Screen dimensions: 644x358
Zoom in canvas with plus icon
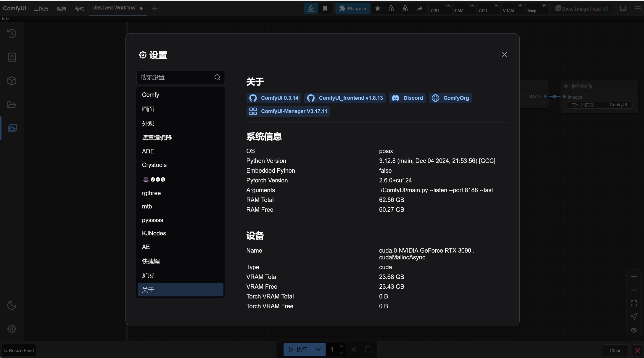coord(634,277)
